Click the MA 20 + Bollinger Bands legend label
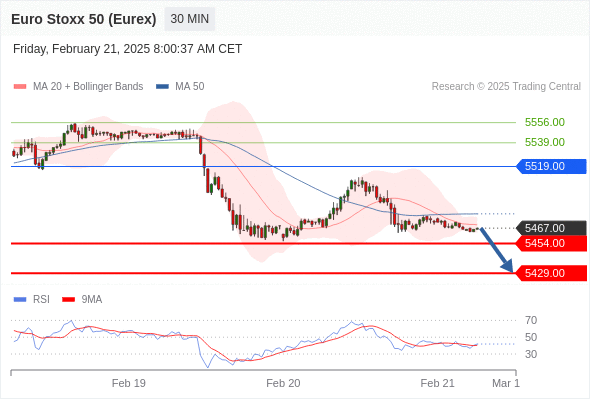590x400 pixels. click(88, 87)
